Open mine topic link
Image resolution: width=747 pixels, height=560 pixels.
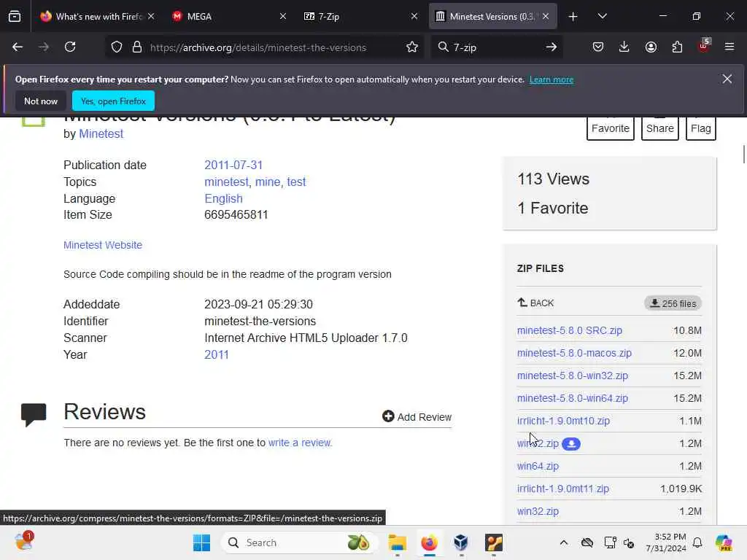coord(268,182)
